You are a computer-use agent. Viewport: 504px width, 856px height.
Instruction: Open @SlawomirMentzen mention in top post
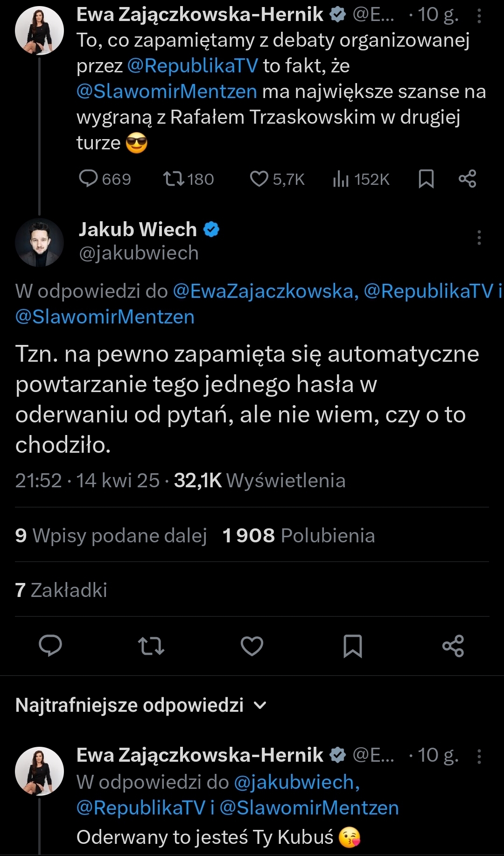pos(167,91)
